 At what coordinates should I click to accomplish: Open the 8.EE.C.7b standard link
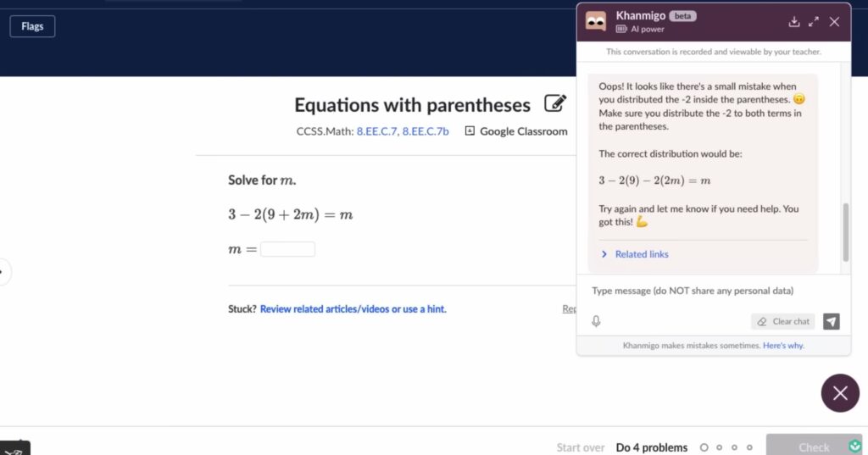426,131
